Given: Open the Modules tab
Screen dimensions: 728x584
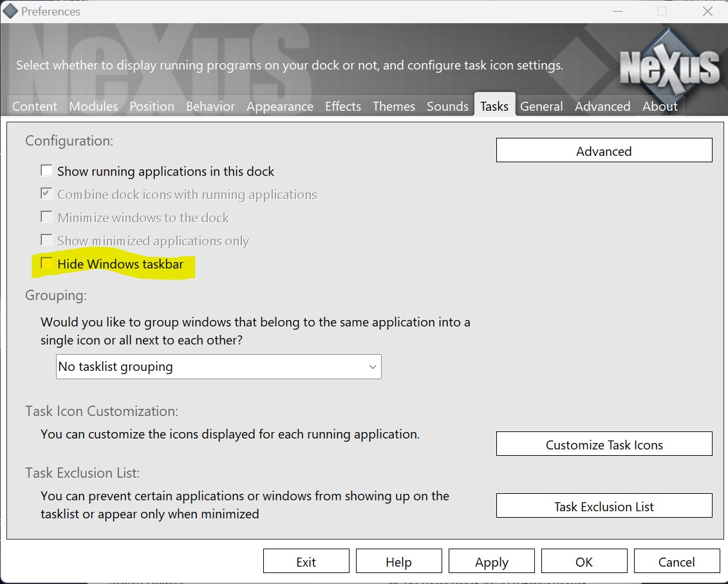Looking at the screenshot, I should (x=93, y=106).
